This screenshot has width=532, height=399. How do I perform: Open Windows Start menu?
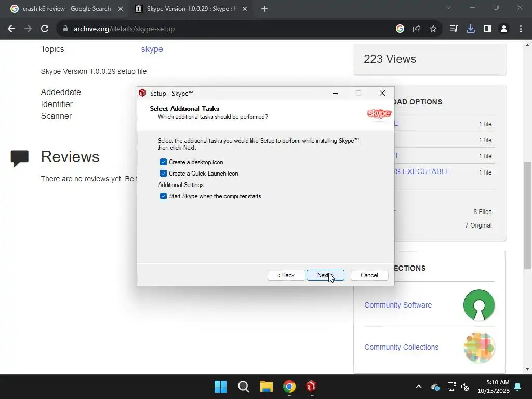tap(220, 387)
